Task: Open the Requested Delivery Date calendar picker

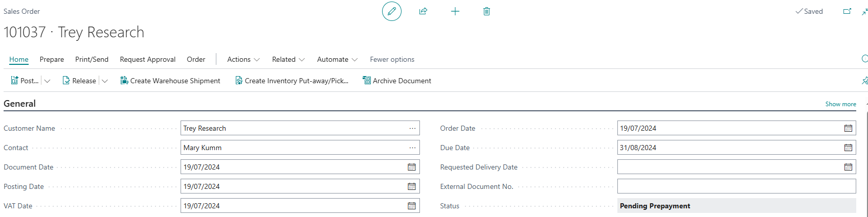Action: pyautogui.click(x=848, y=167)
